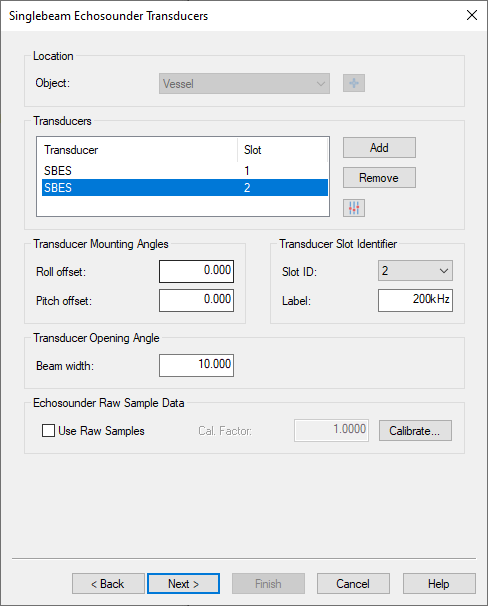Click the Beam width input field
The width and height of the screenshot is (488, 606).
196,365
